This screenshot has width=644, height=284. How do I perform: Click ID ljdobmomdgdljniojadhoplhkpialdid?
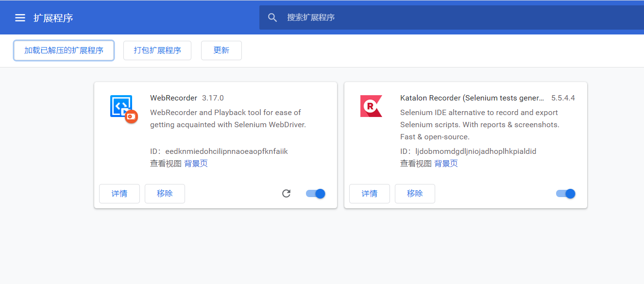click(468, 151)
